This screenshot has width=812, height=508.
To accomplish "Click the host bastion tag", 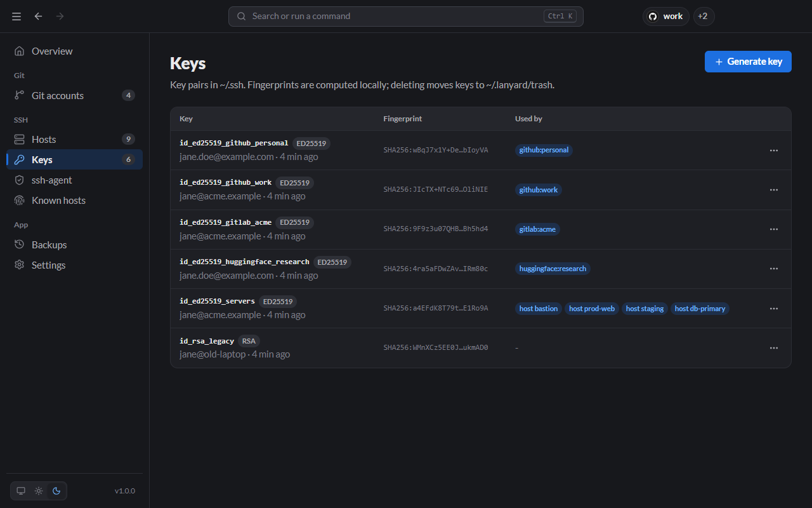I will coord(539,309).
